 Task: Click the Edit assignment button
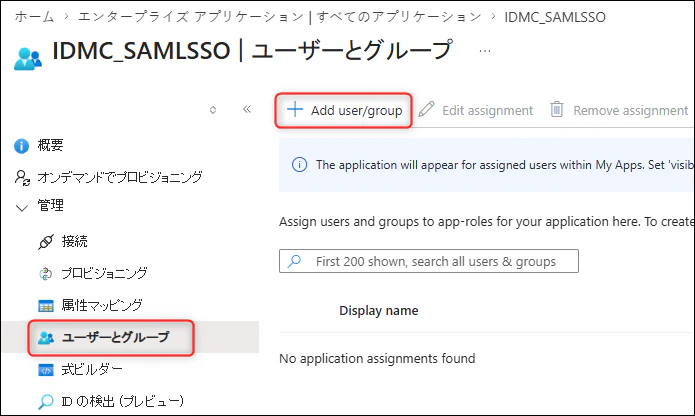pos(476,110)
